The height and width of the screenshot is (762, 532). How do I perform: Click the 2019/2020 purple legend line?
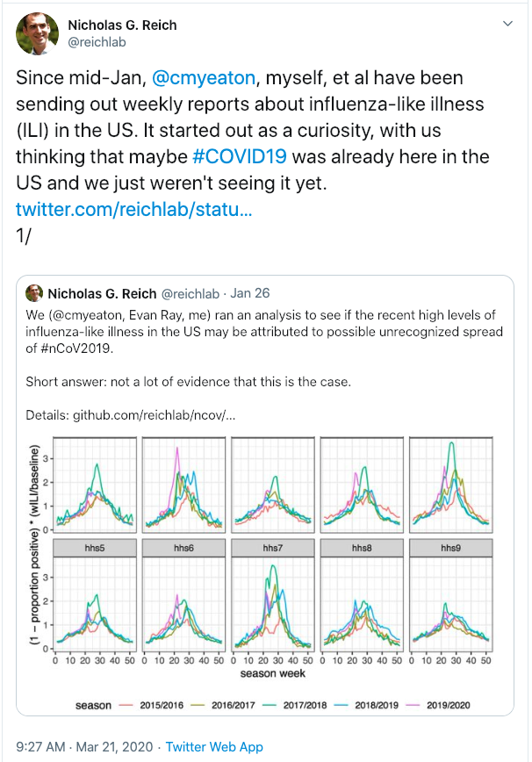click(413, 705)
